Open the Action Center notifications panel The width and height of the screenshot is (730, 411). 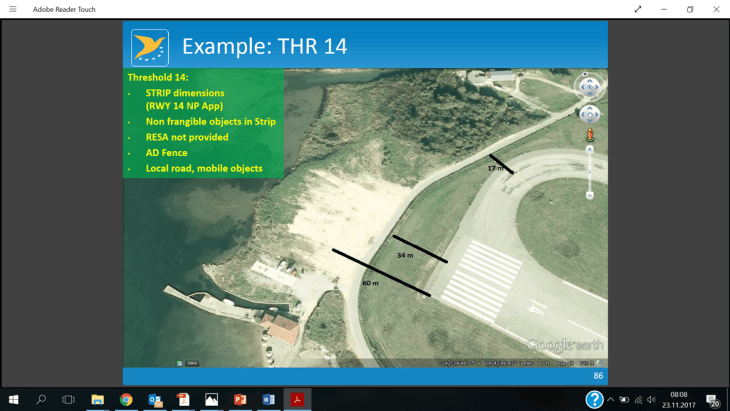713,400
